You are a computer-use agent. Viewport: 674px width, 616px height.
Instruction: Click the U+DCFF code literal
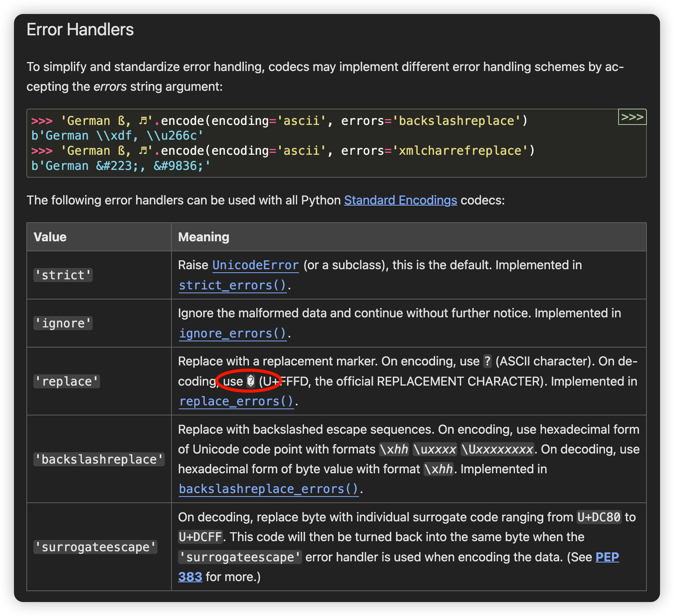point(200,537)
